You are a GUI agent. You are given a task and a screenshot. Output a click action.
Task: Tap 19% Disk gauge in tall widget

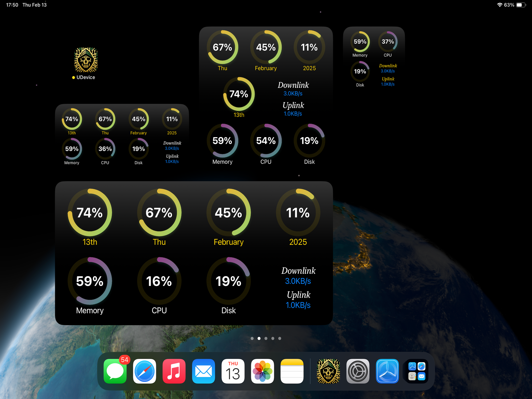pyautogui.click(x=309, y=140)
